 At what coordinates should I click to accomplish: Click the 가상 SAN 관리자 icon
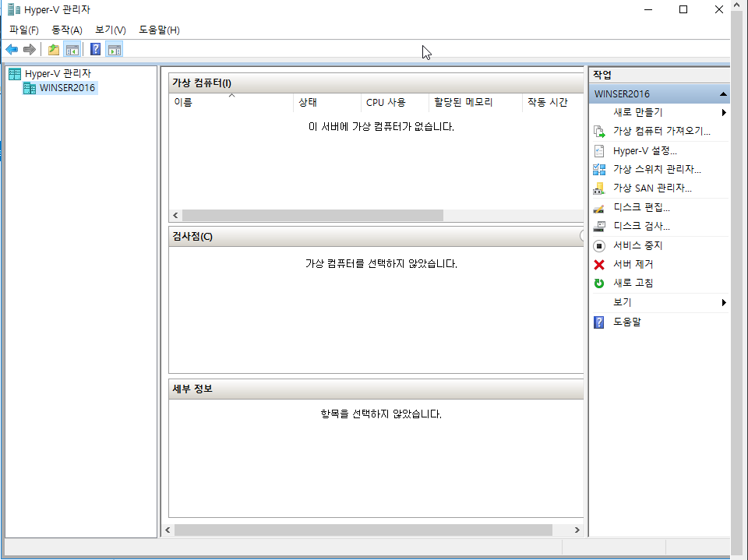[x=599, y=188]
